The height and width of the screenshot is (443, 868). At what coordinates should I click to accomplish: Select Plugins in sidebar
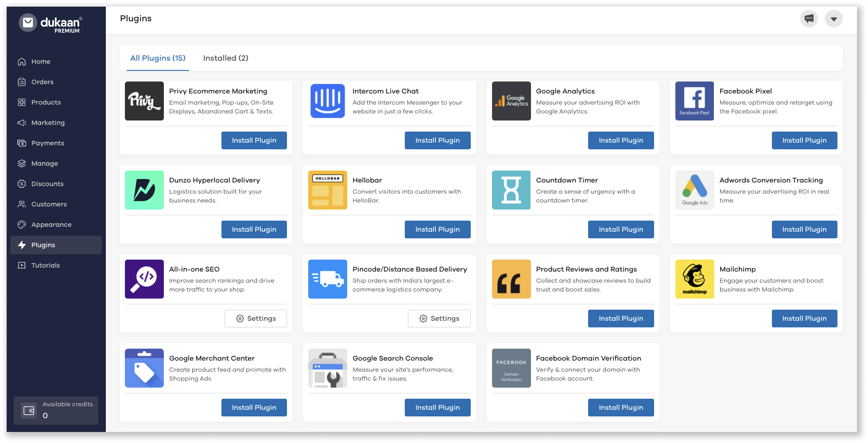(56, 245)
